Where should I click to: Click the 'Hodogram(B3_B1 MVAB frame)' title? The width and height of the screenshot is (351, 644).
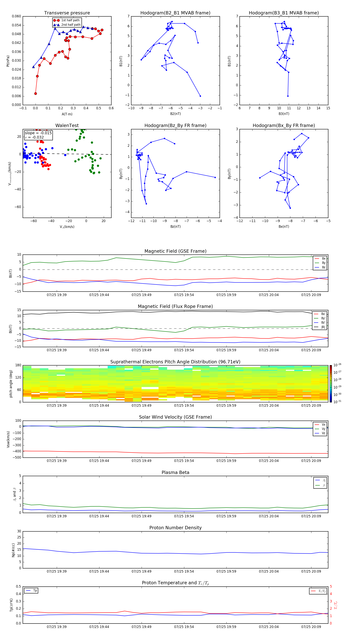click(284, 13)
